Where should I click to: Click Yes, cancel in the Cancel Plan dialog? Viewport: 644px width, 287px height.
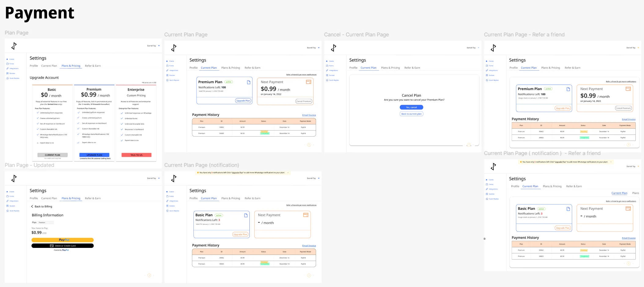tap(411, 107)
